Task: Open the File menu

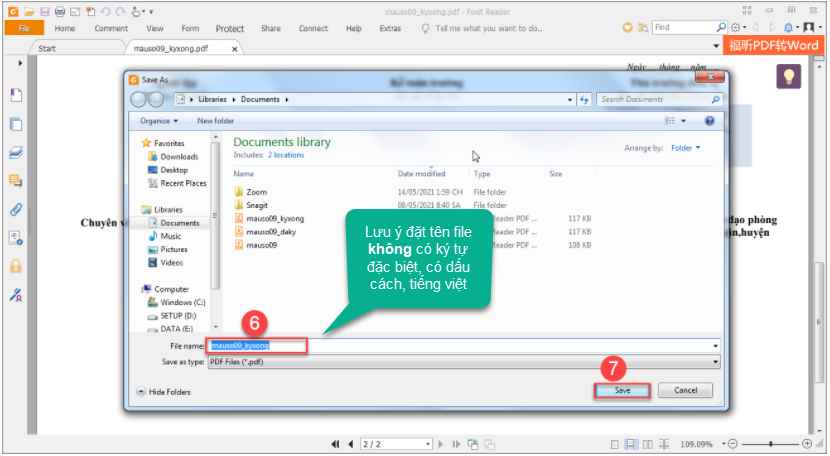Action: pos(24,28)
